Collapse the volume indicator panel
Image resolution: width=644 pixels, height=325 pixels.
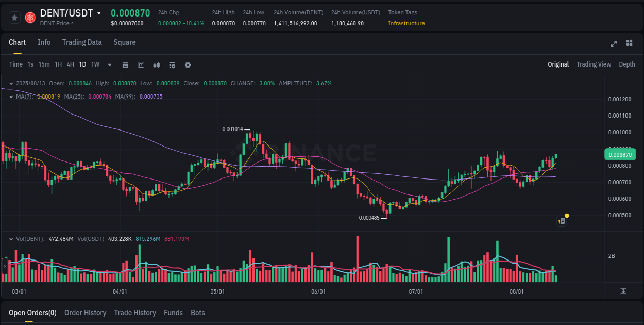coord(11,239)
